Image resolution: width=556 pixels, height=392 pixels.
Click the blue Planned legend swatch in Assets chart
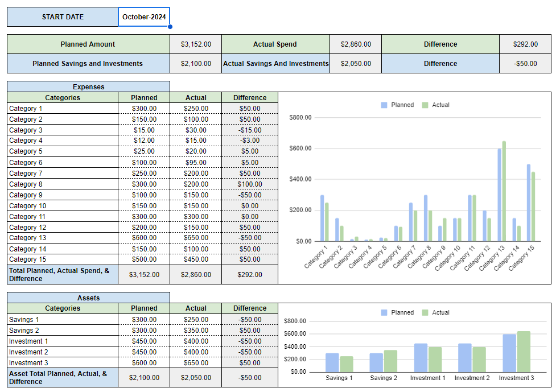click(x=385, y=312)
